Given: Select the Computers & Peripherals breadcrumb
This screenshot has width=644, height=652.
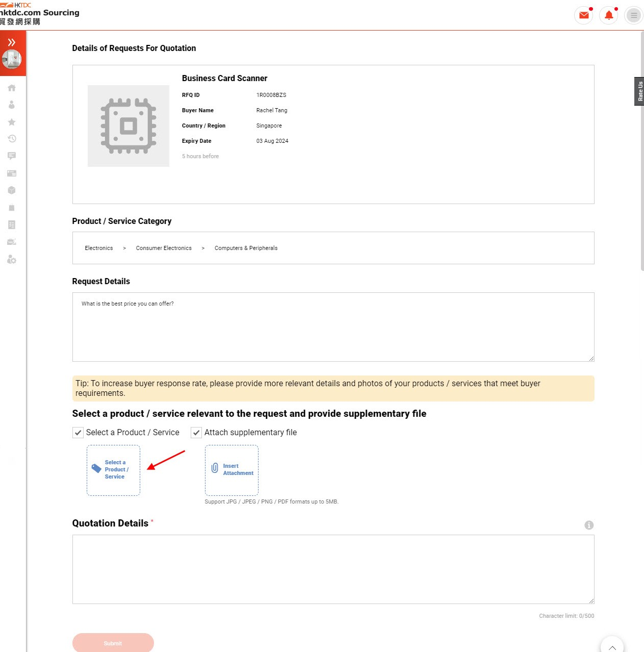Looking at the screenshot, I should coord(246,248).
